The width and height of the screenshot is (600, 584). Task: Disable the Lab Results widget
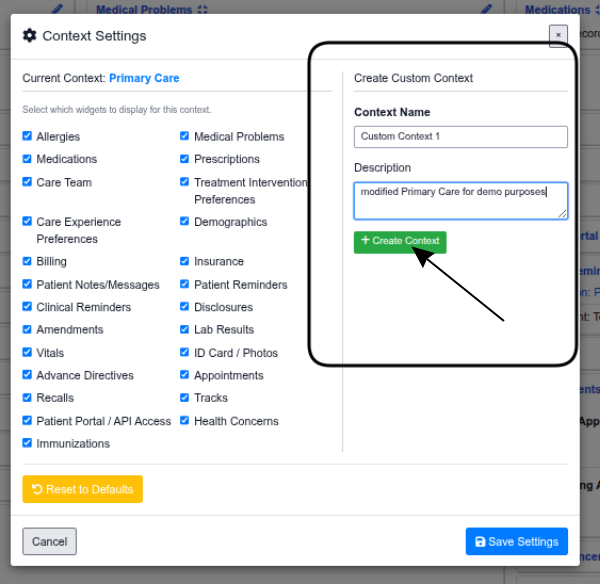pos(185,329)
